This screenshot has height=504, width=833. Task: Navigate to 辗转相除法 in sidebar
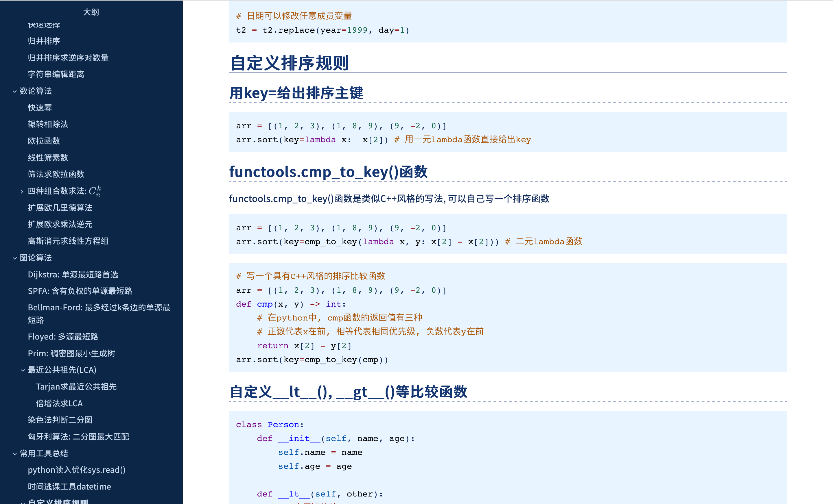tap(48, 124)
